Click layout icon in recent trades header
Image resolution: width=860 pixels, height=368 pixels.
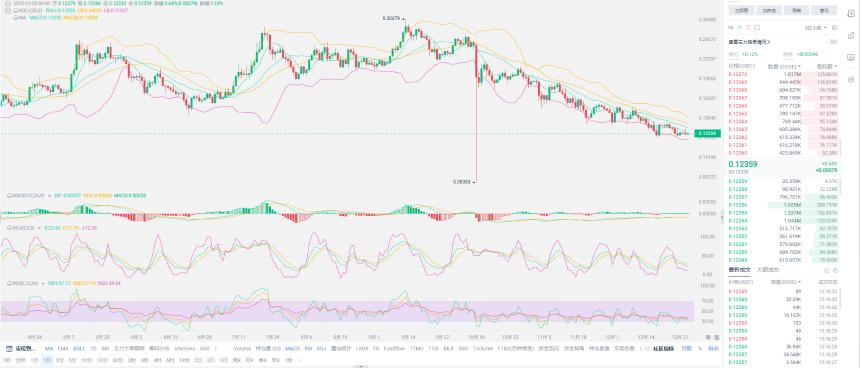[834, 270]
